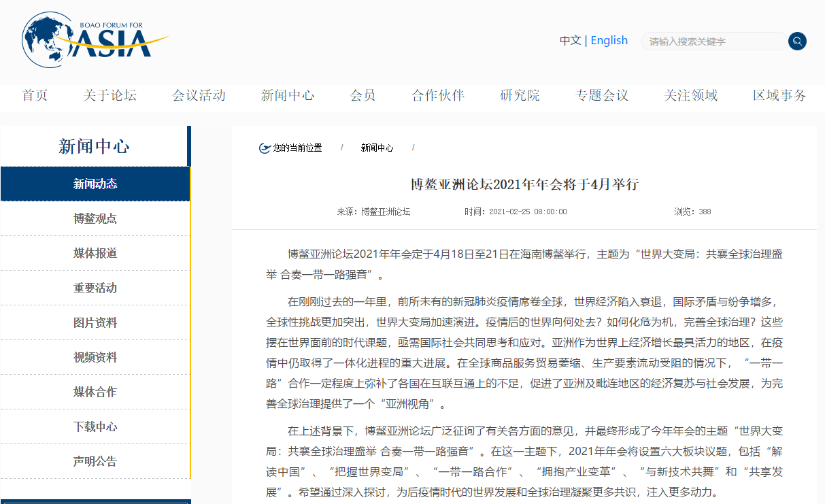Focus the search keyword input field
Screen dimensions: 825x504
(713, 41)
